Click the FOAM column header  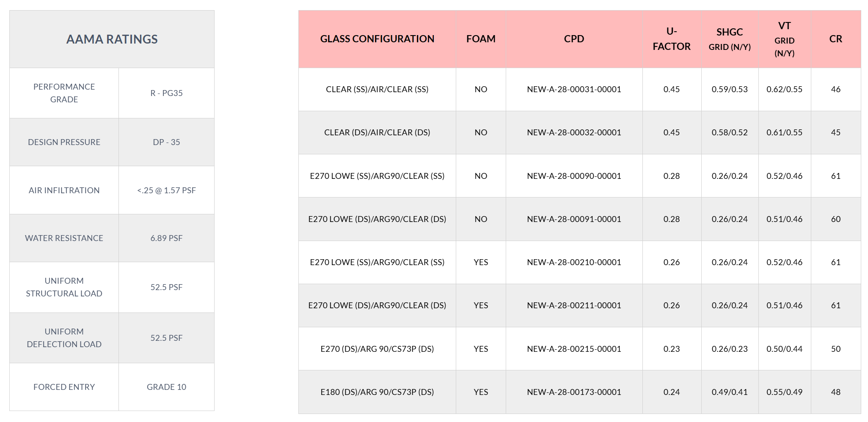[x=481, y=39]
